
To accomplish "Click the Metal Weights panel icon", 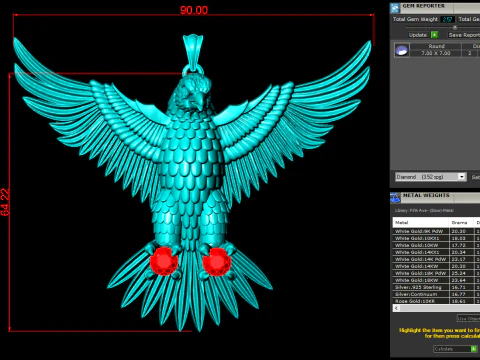I will point(395,197).
